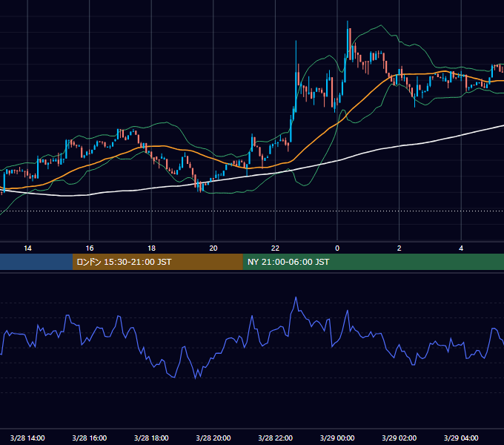The image size is (504, 445).
Task: Click the 3/28 22:00 time label
Action: 276,438
